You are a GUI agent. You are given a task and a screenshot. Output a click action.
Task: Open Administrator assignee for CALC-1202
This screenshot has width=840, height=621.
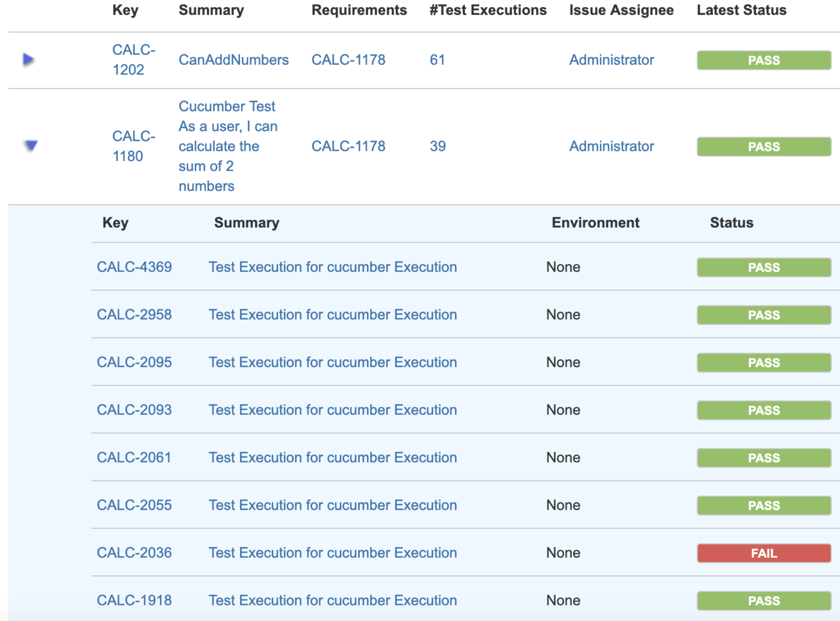[611, 59]
